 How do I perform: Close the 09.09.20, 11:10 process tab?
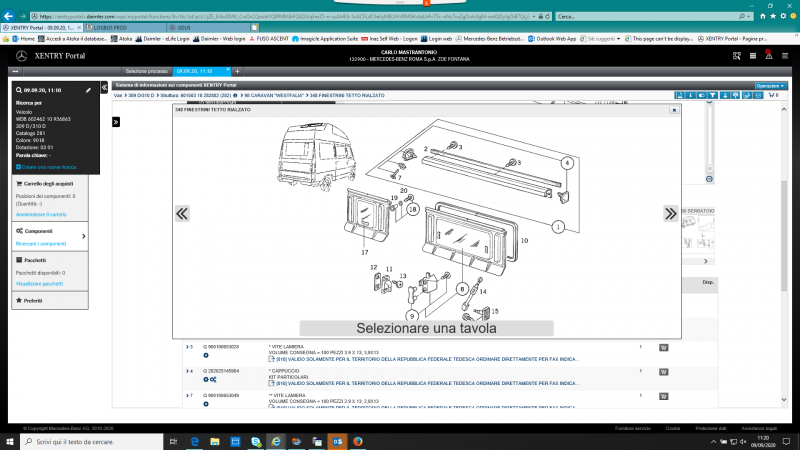[228, 70]
